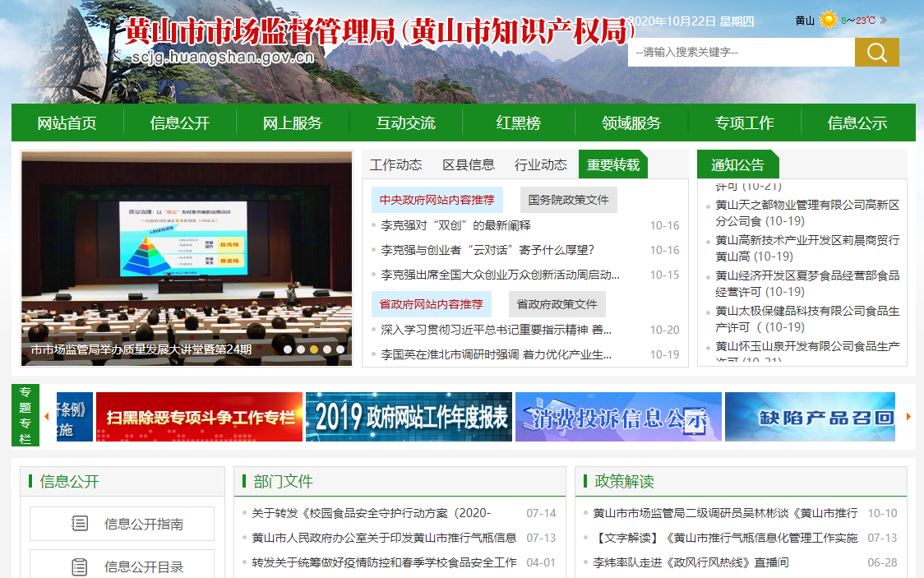Open the 消费投诉信息公示 banner
Screen dimensions: 924x578
click(618, 417)
